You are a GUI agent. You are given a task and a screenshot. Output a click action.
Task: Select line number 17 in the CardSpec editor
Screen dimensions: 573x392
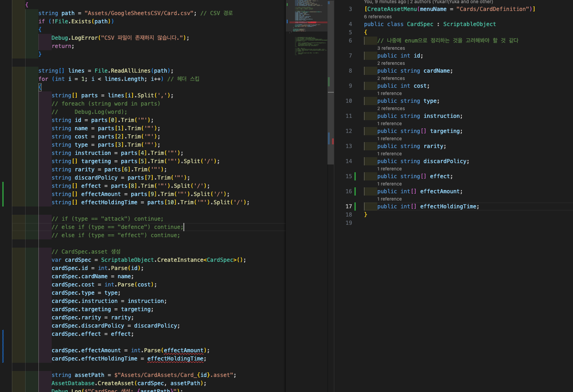349,207
